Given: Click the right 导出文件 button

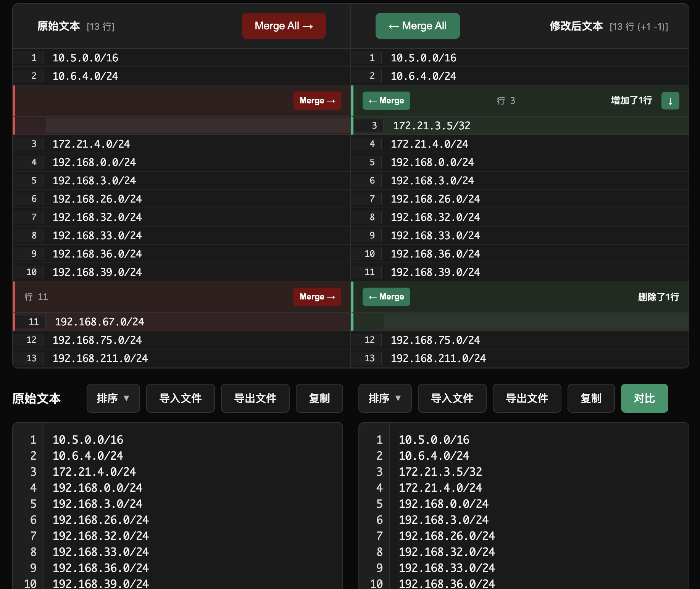Looking at the screenshot, I should pos(527,398).
